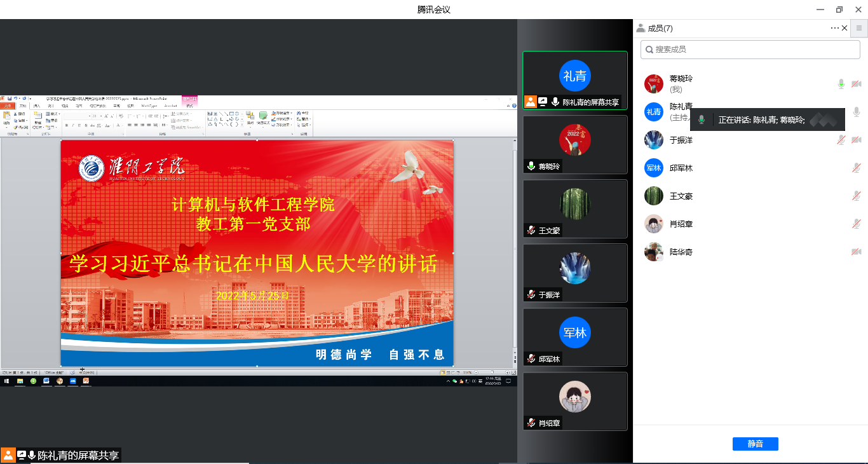Open the hamburger menu at top right

[859, 28]
